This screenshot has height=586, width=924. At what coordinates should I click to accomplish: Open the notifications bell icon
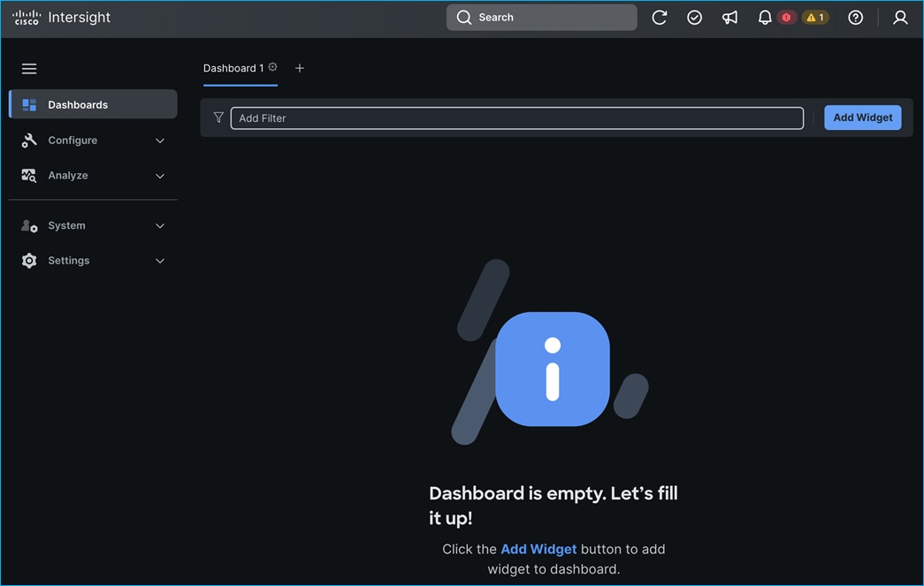point(764,18)
